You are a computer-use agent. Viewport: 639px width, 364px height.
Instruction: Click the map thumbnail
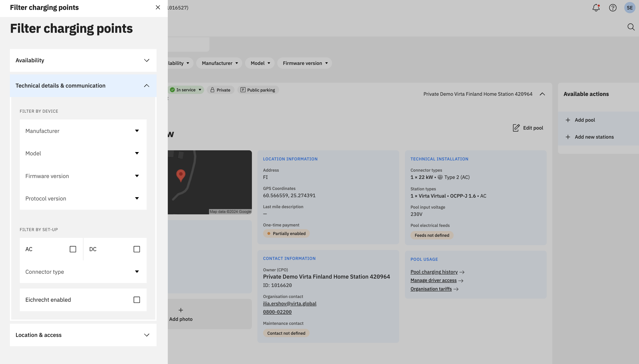[x=210, y=182]
